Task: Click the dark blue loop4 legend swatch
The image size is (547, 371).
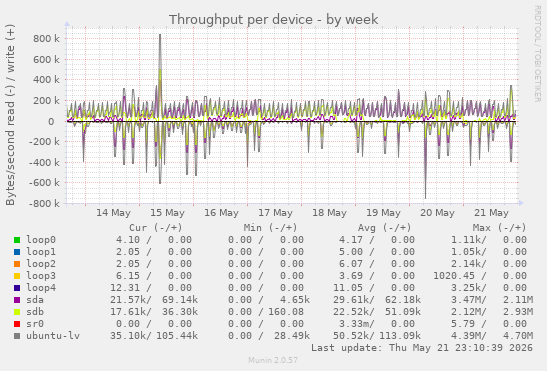Action: pos(17,288)
